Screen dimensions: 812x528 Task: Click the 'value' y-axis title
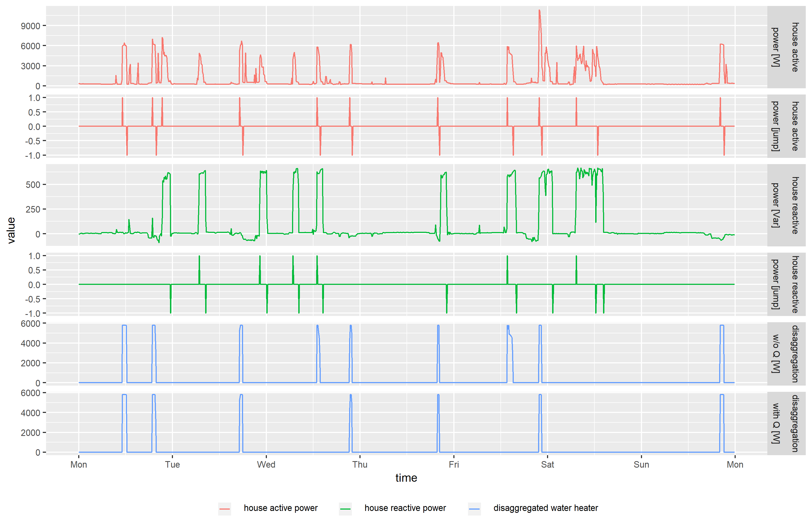pyautogui.click(x=11, y=230)
